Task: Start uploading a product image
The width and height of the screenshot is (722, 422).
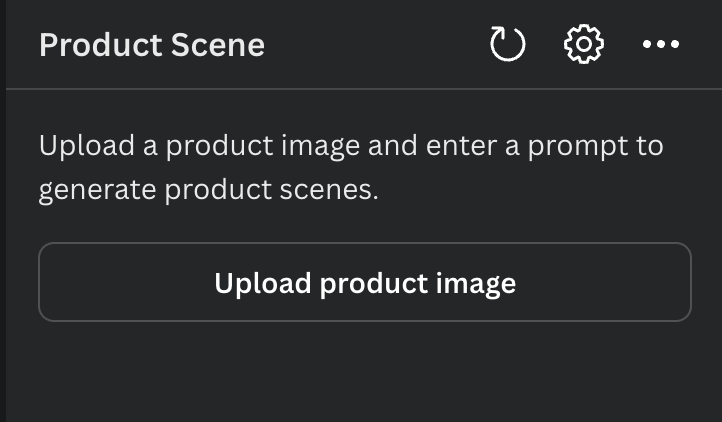Action: [365, 281]
